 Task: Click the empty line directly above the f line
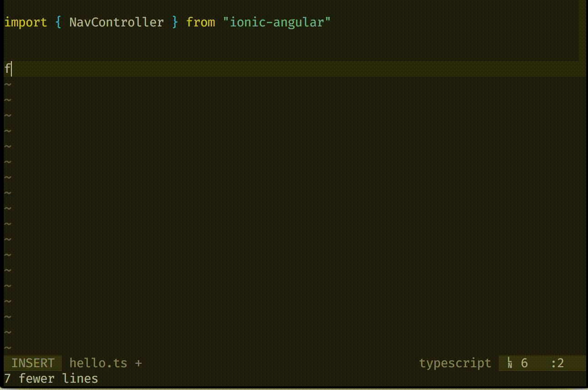coord(291,54)
